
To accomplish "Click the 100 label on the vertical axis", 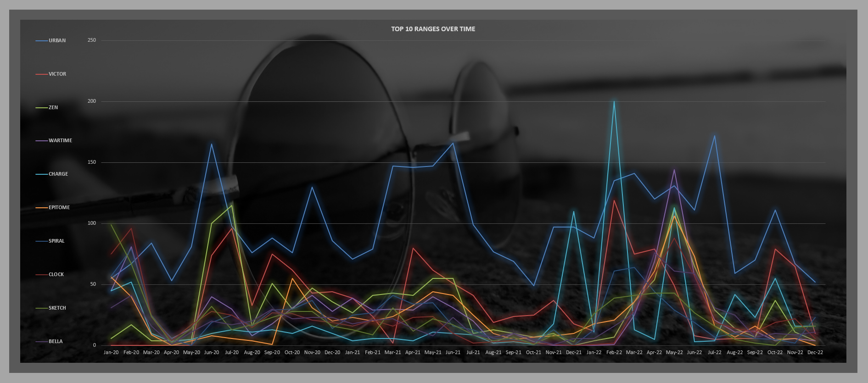I will click(x=92, y=223).
